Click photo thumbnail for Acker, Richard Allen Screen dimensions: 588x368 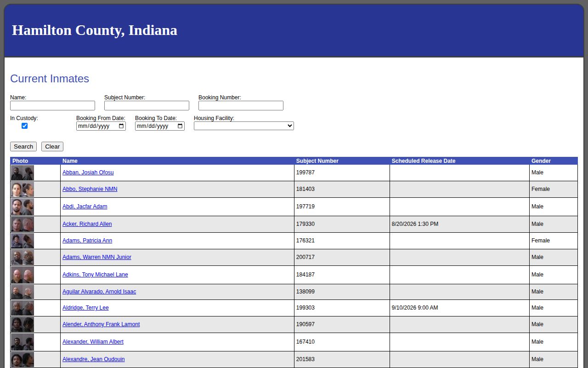23,224
